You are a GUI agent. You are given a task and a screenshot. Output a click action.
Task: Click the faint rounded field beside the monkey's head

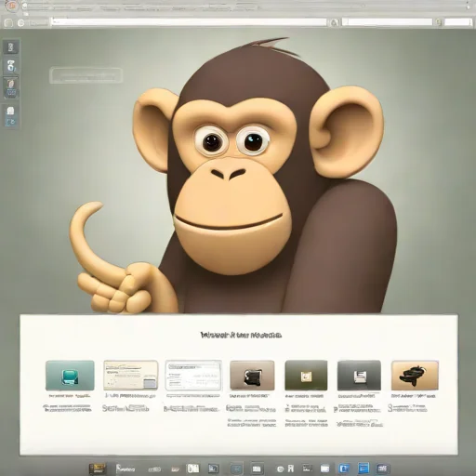[x=86, y=75]
